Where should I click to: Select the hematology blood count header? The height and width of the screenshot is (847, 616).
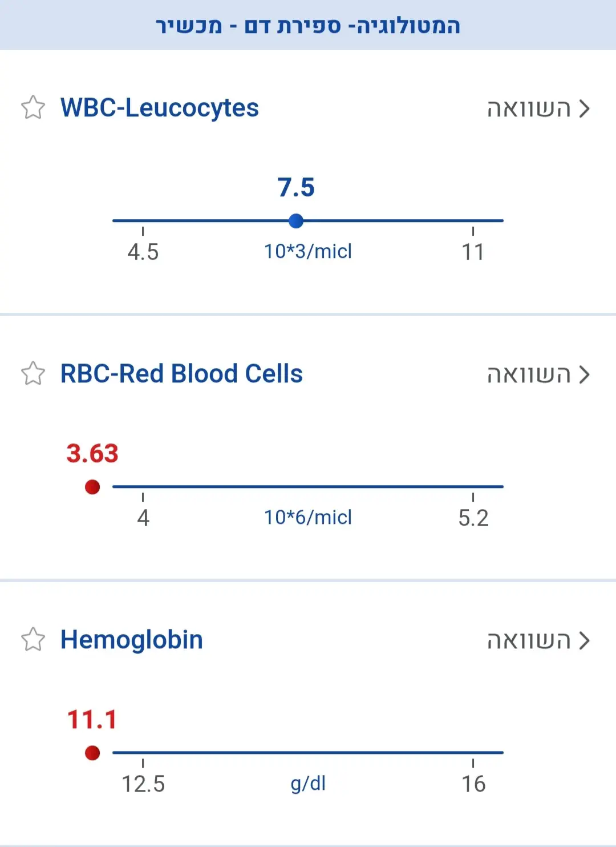point(308,26)
